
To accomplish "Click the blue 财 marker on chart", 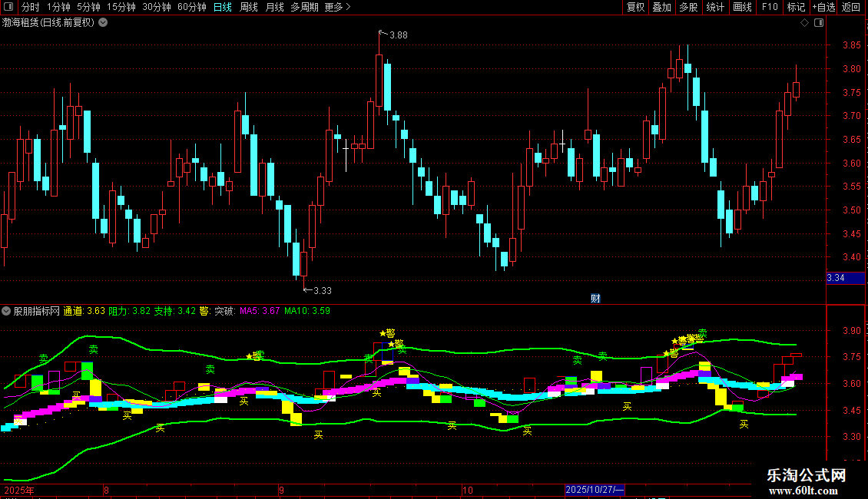I will click(595, 298).
